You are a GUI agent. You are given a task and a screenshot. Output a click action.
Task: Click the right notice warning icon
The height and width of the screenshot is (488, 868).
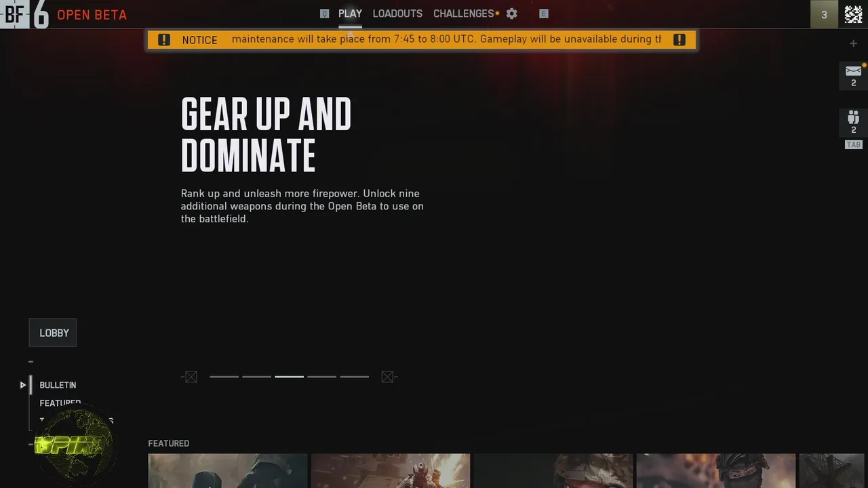point(679,39)
